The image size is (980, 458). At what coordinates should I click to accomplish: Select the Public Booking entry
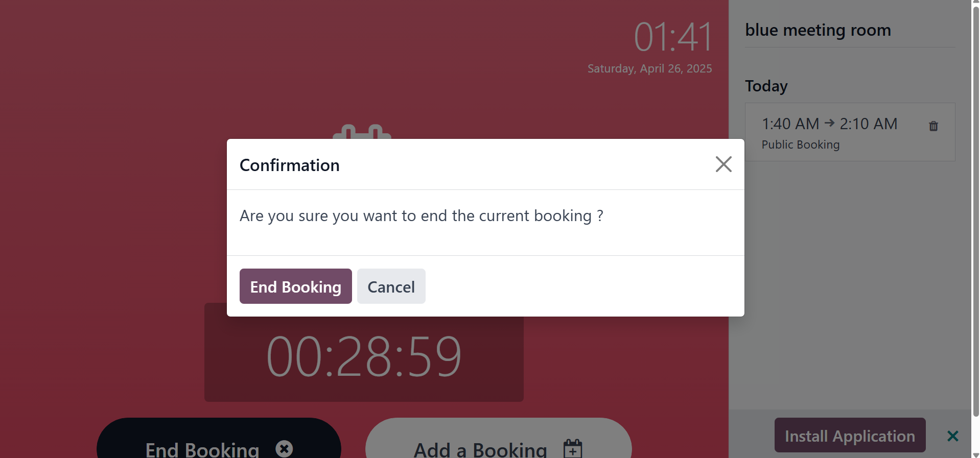[800, 145]
